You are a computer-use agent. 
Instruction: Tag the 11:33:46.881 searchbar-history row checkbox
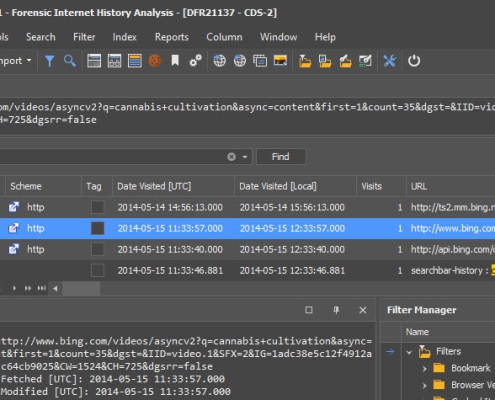point(97,270)
